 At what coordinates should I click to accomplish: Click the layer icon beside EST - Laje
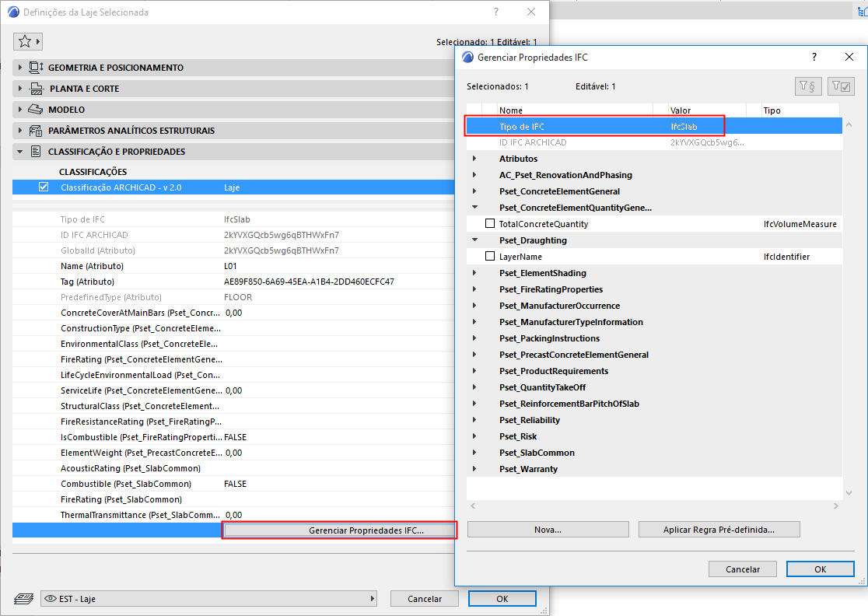point(23,599)
